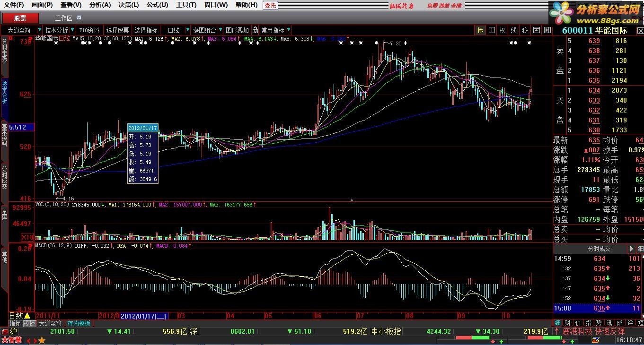Open the 帮助(H) menu
Viewport: 644px width, 345px height.
point(247,5)
